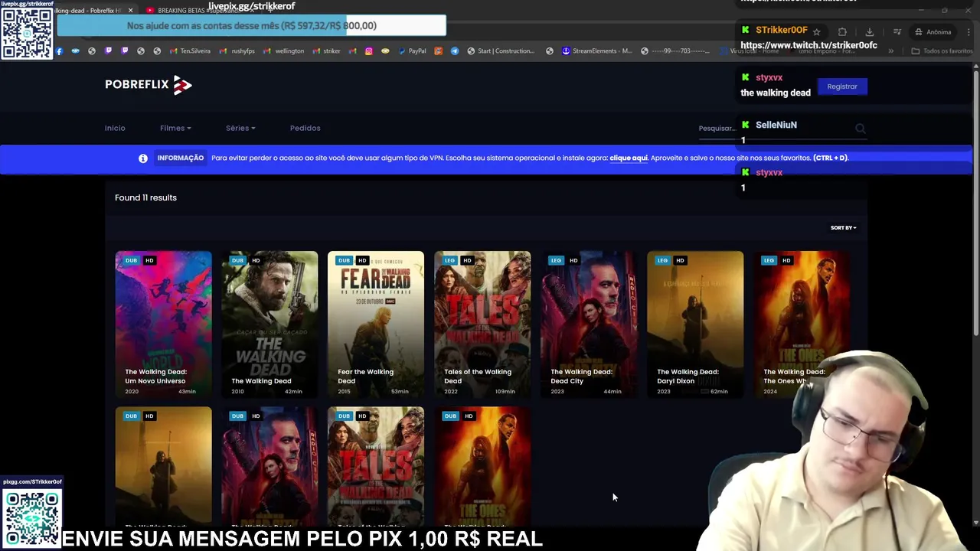
Task: Open the Instagram bookmark icon
Action: point(368,51)
